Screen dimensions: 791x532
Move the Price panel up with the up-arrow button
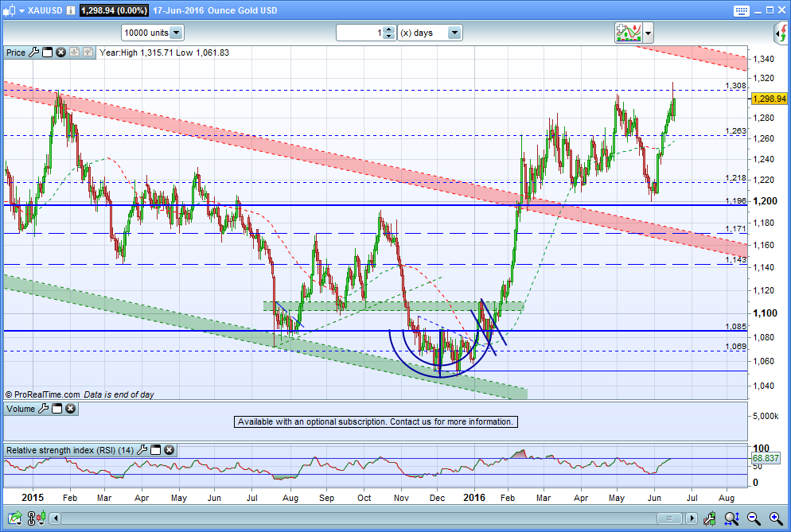click(x=88, y=52)
